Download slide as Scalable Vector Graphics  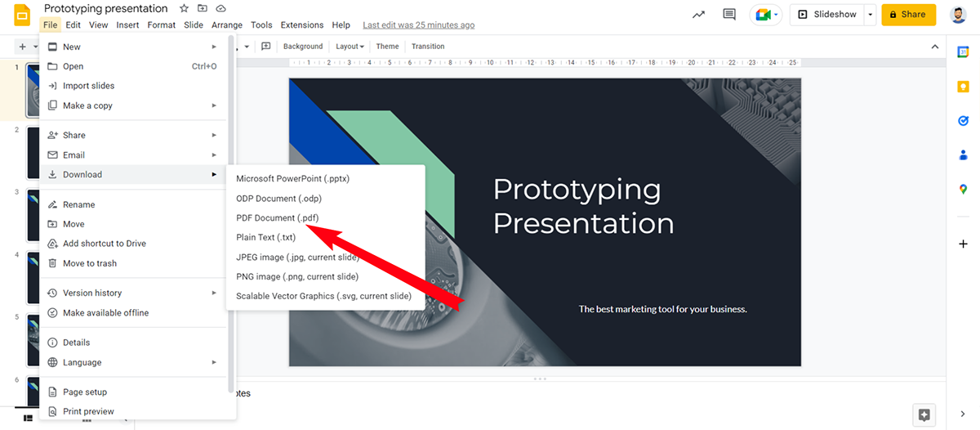326,296
